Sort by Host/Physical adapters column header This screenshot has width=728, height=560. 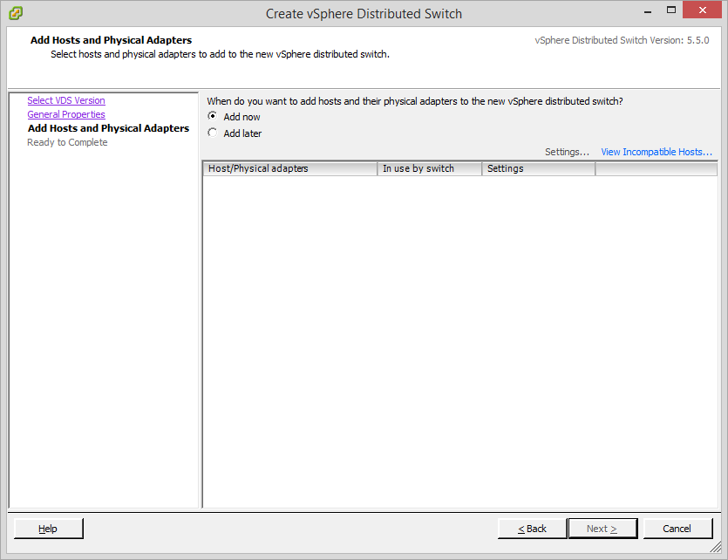click(289, 168)
